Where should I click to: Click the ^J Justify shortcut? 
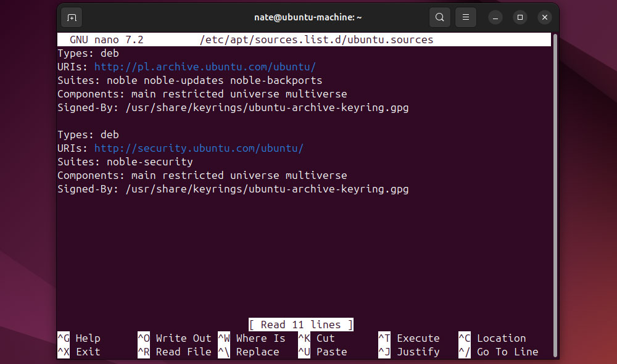coord(409,352)
